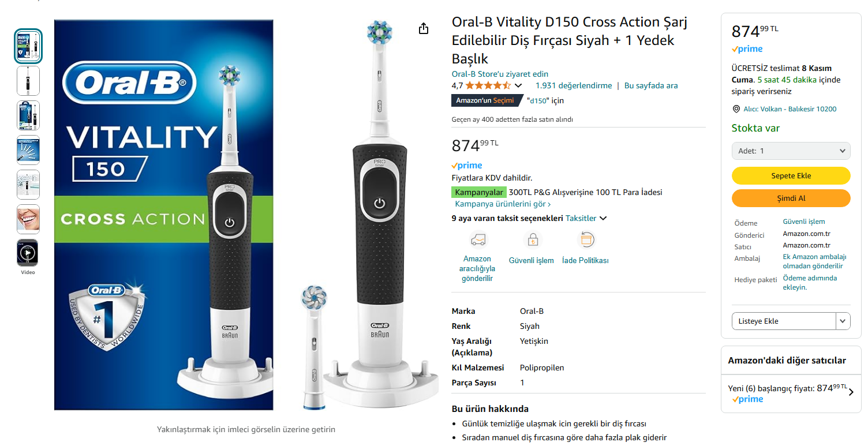This screenshot has width=868, height=446.
Task: Click the delivery location pin icon
Action: pos(736,109)
